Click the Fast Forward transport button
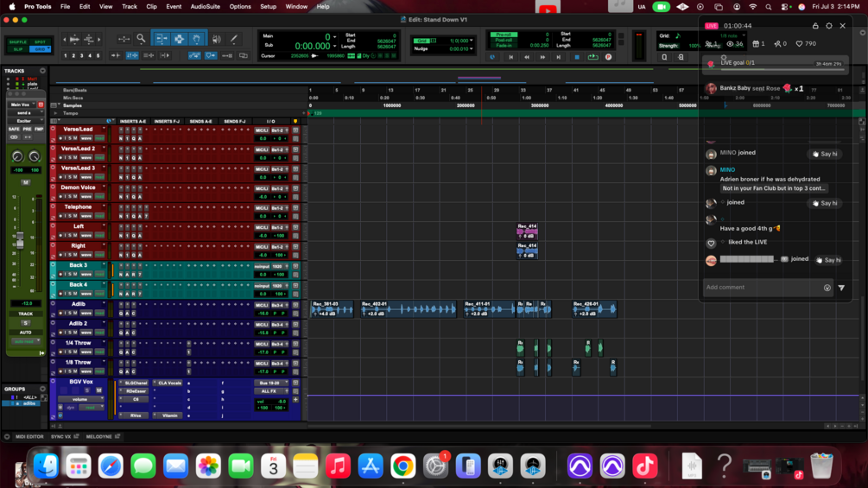 [542, 57]
